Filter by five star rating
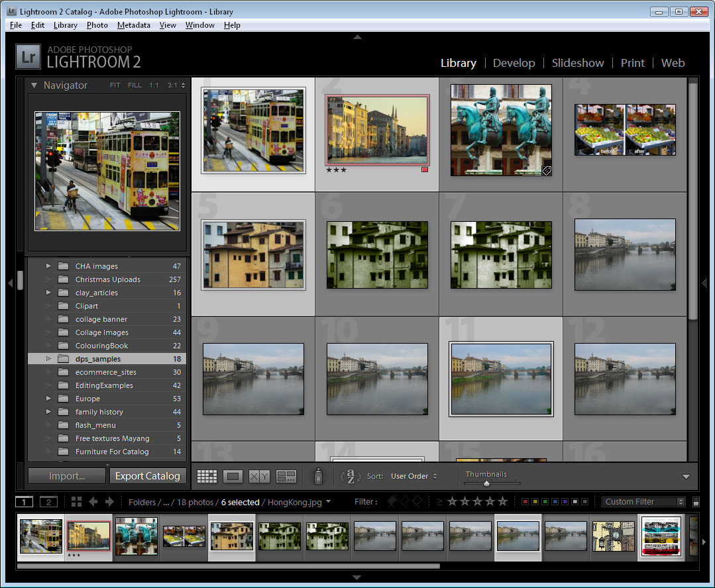Viewport: 715px width, 588px height. (x=502, y=501)
